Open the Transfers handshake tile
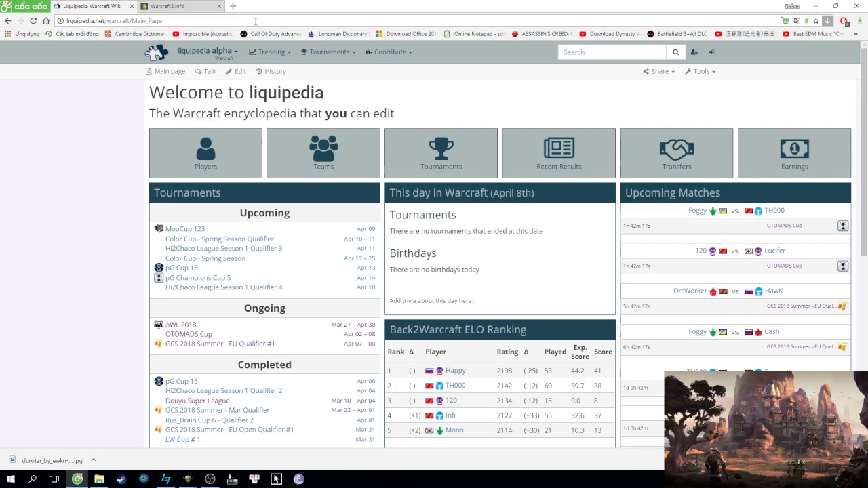 click(x=677, y=153)
